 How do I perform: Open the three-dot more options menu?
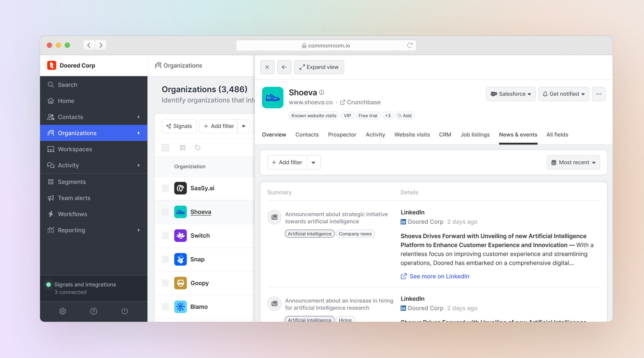pos(598,94)
